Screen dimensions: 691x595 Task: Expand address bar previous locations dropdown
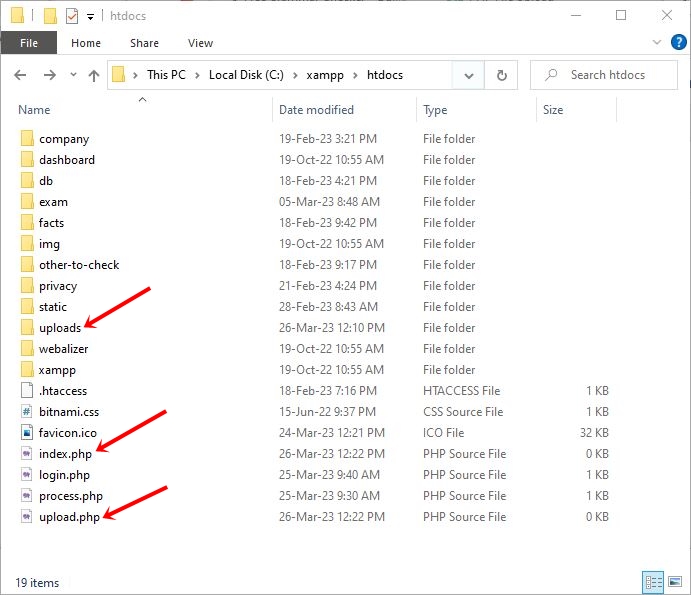click(468, 76)
